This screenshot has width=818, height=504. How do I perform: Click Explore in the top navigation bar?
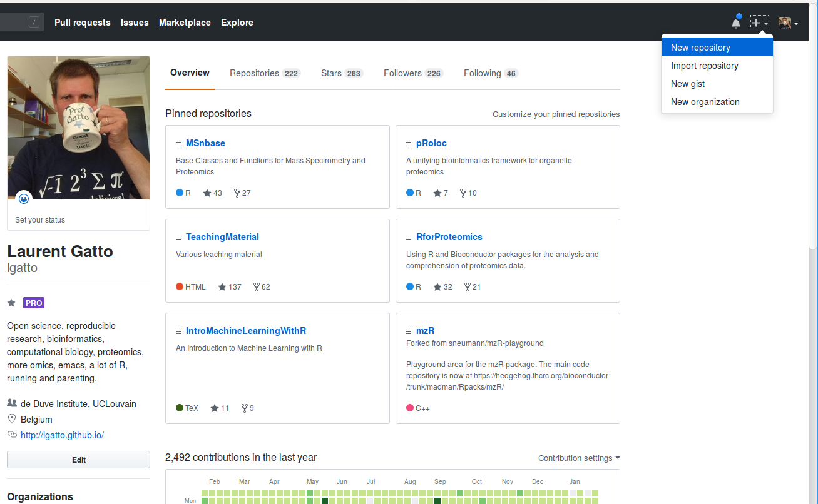click(237, 23)
